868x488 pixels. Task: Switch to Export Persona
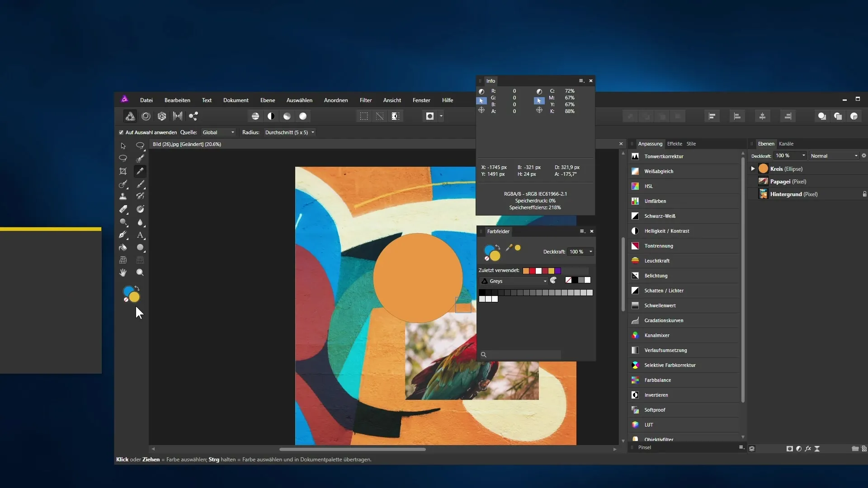click(193, 116)
